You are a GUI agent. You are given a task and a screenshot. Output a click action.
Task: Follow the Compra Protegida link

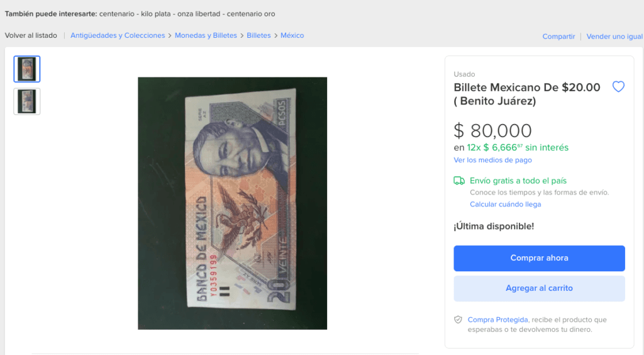coord(498,320)
